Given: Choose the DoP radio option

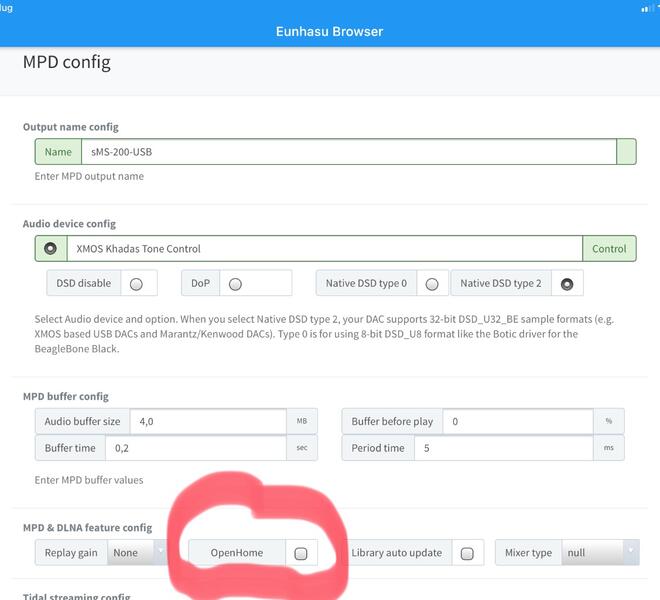Looking at the screenshot, I should coord(235,284).
